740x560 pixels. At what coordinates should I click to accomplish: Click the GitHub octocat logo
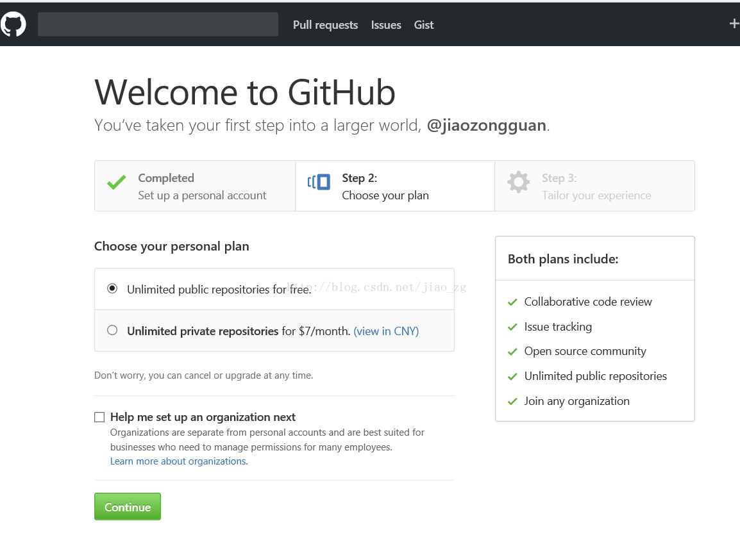coord(13,24)
